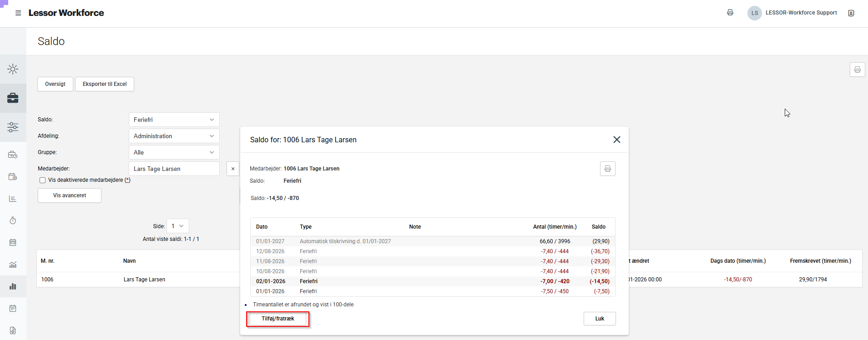Open the sliders settings sidebar icon
This screenshot has width=868, height=340.
(x=13, y=127)
